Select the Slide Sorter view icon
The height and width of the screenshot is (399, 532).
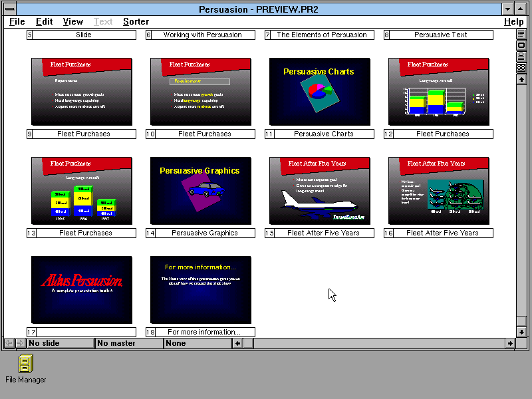tap(521, 66)
